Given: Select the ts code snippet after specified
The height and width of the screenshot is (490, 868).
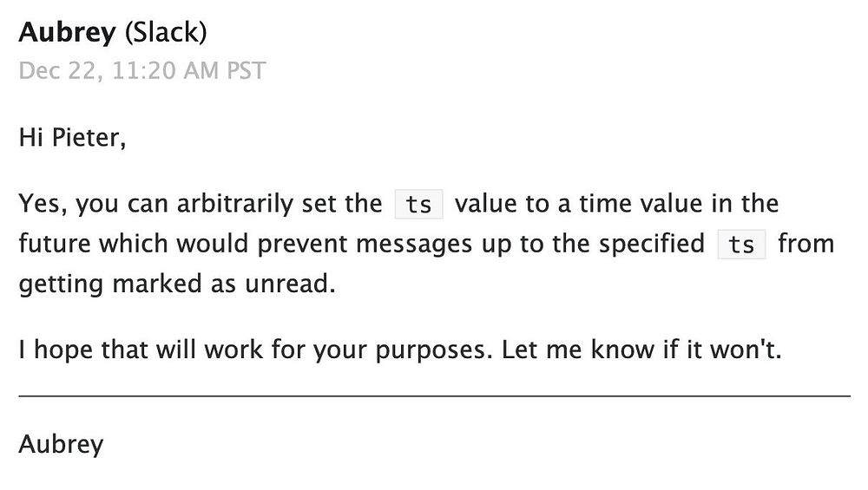Looking at the screenshot, I should click(741, 245).
